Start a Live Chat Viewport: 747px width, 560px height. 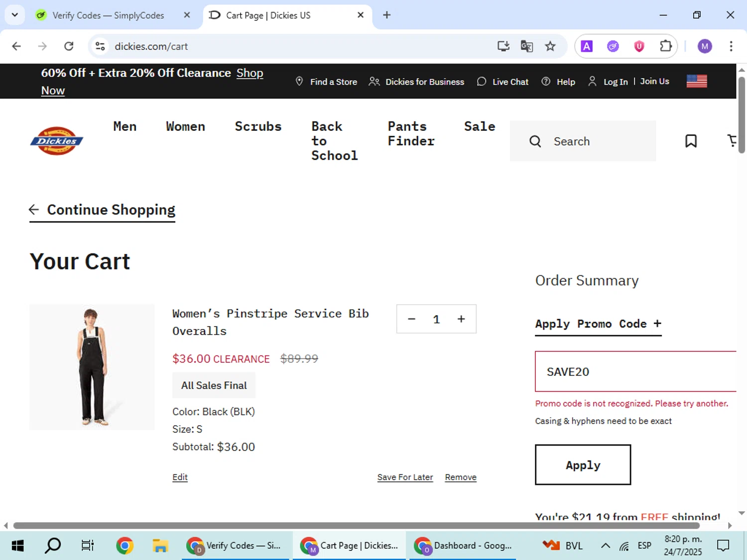tap(502, 82)
